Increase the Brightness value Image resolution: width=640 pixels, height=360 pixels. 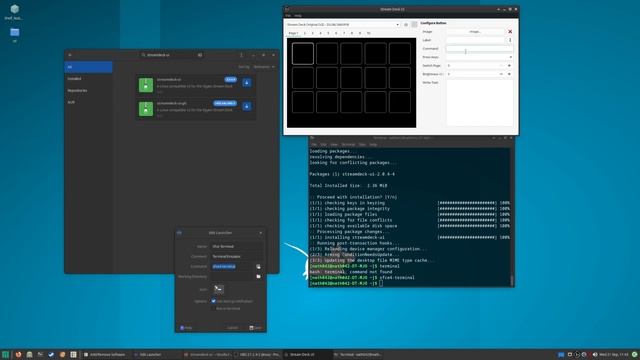coord(509,74)
